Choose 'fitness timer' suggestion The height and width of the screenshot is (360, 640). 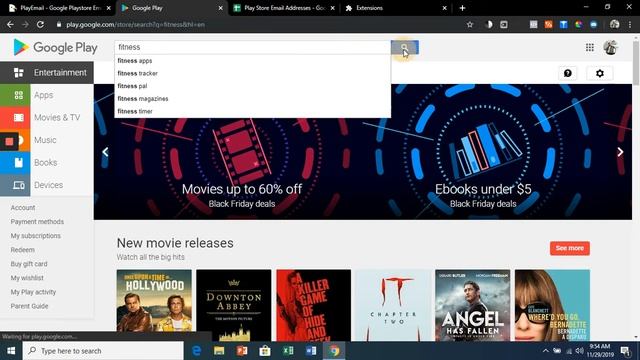pos(253,111)
